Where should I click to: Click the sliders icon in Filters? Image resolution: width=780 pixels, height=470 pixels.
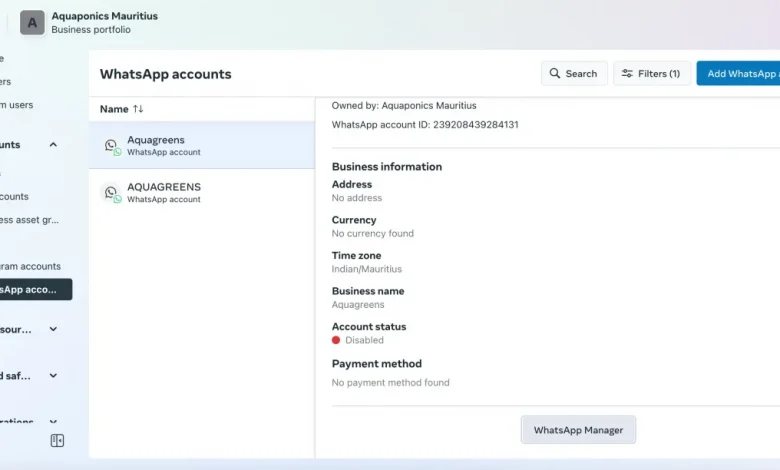click(x=627, y=74)
